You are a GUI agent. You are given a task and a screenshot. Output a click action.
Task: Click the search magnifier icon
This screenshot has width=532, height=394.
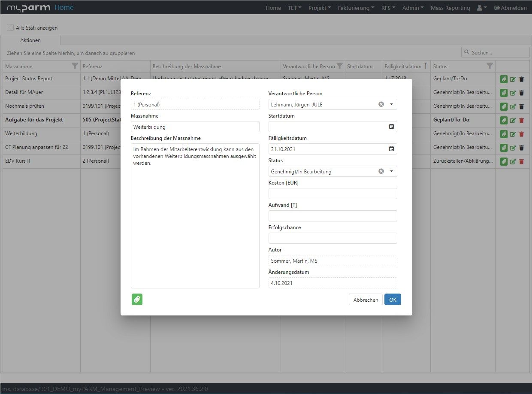tap(467, 52)
